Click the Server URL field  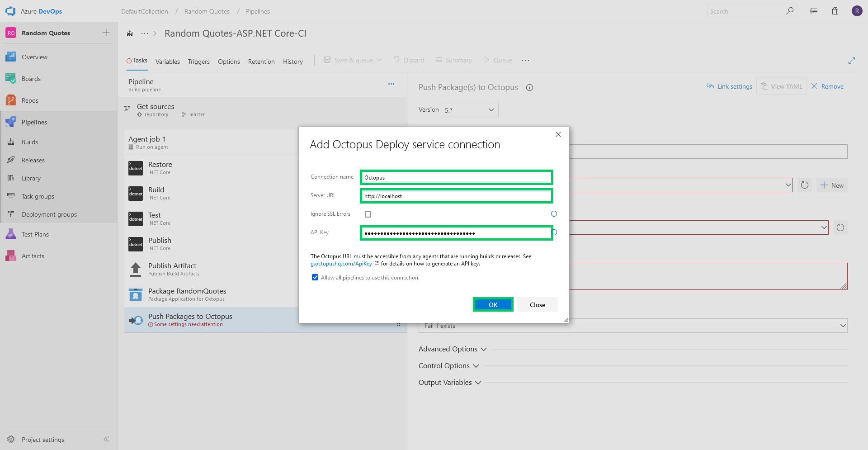pos(457,196)
